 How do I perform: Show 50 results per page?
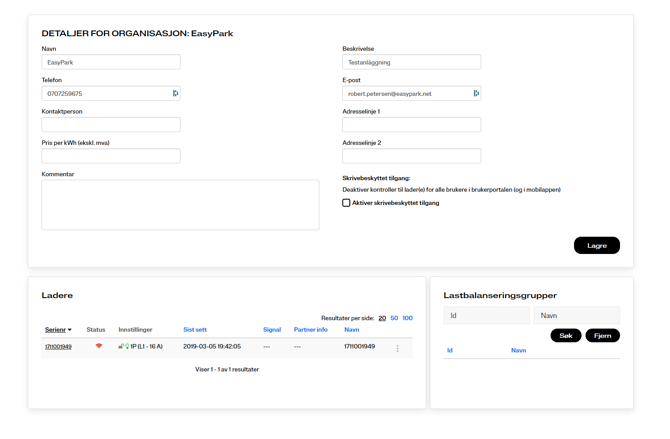point(394,318)
